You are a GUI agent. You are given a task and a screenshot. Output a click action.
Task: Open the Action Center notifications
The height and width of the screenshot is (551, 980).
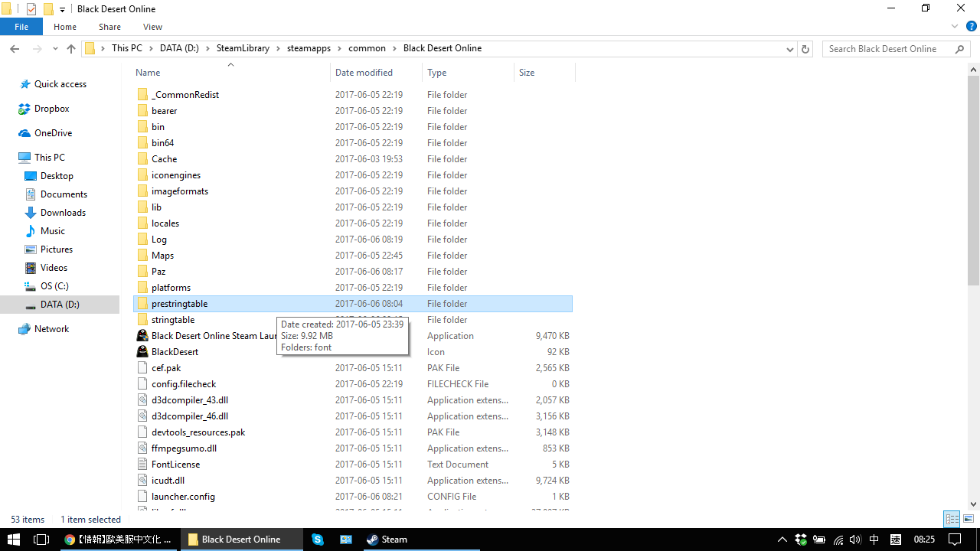coord(954,540)
